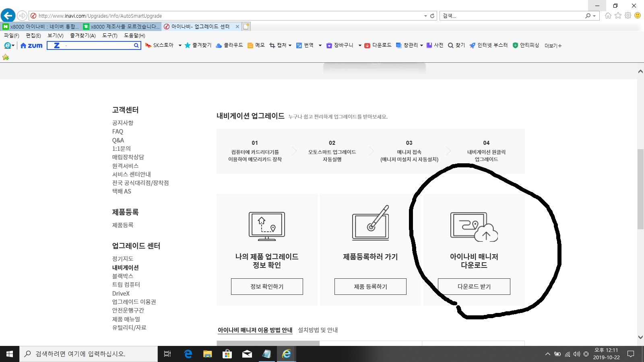This screenshot has width=644, height=362.
Task: Expand the search provider dropdown arrow
Action: (x=594, y=16)
